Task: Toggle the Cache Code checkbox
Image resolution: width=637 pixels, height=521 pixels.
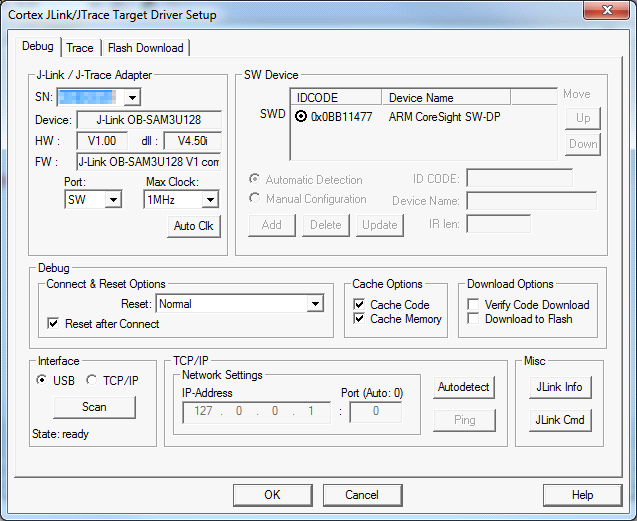Action: [x=359, y=304]
